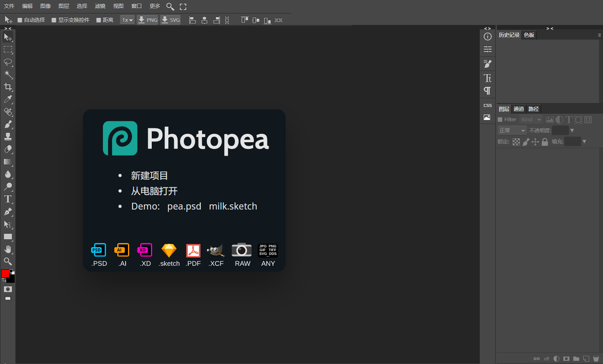Select the Crop tool

[x=8, y=87]
